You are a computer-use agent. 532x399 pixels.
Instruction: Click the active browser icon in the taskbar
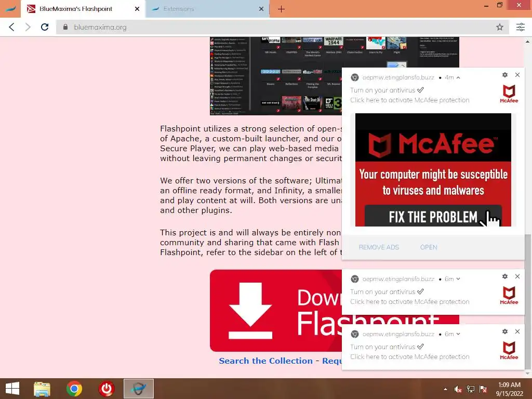[x=138, y=389]
